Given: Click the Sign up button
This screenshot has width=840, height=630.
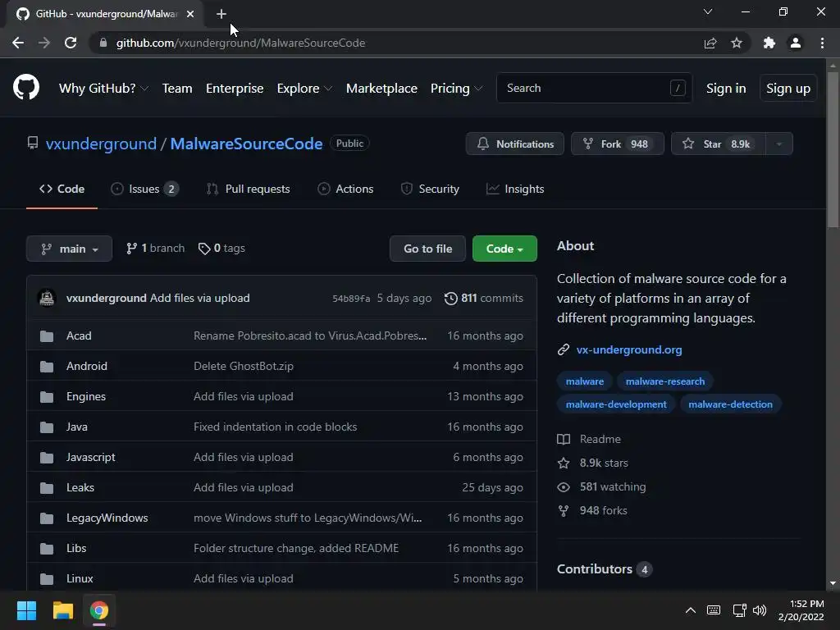Looking at the screenshot, I should (788, 89).
